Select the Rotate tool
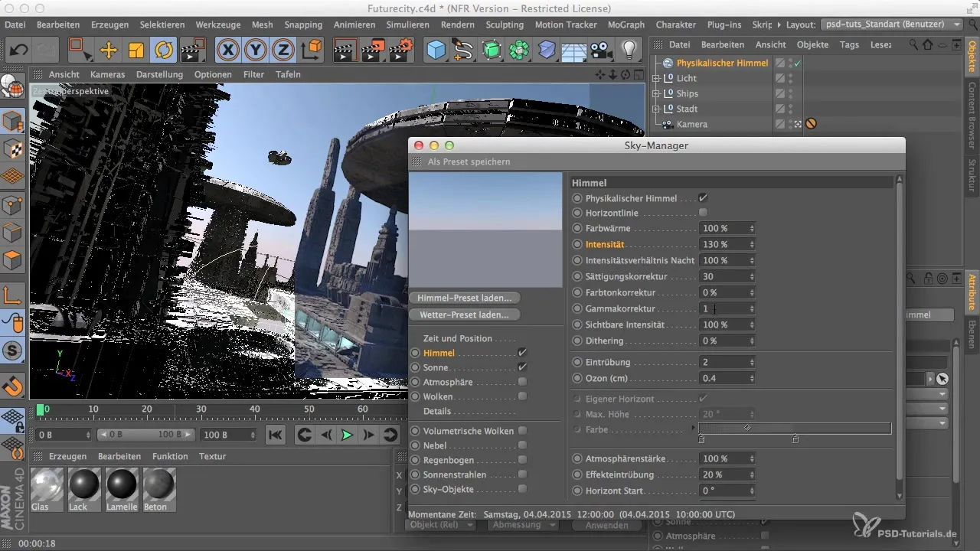Viewport: 980px width, 551px height. click(x=163, y=51)
